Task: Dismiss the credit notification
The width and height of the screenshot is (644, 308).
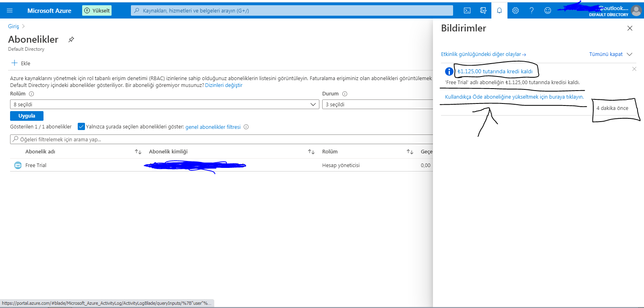Action: (x=634, y=69)
